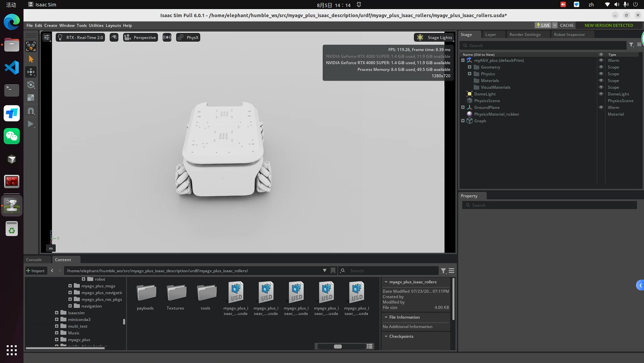Click the Content browser filter funnel icon
Screen dimensions: 644x363
444,271
